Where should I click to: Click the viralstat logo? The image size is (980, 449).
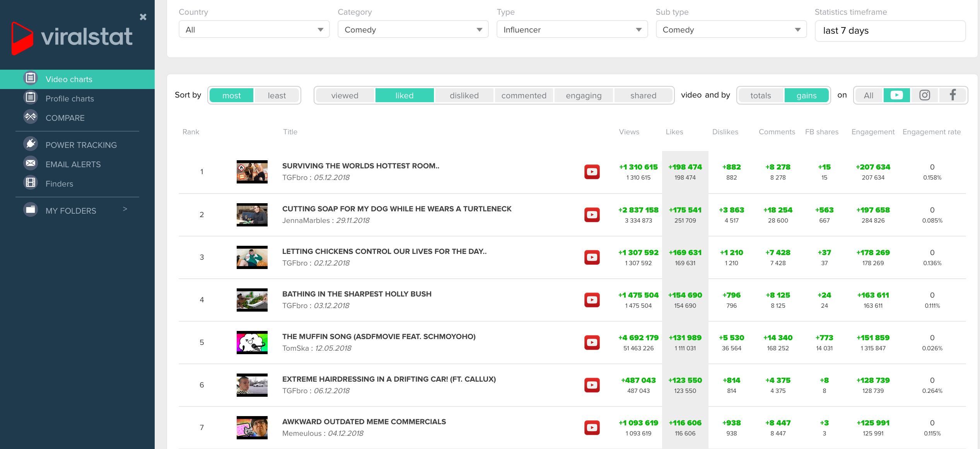pos(72,38)
